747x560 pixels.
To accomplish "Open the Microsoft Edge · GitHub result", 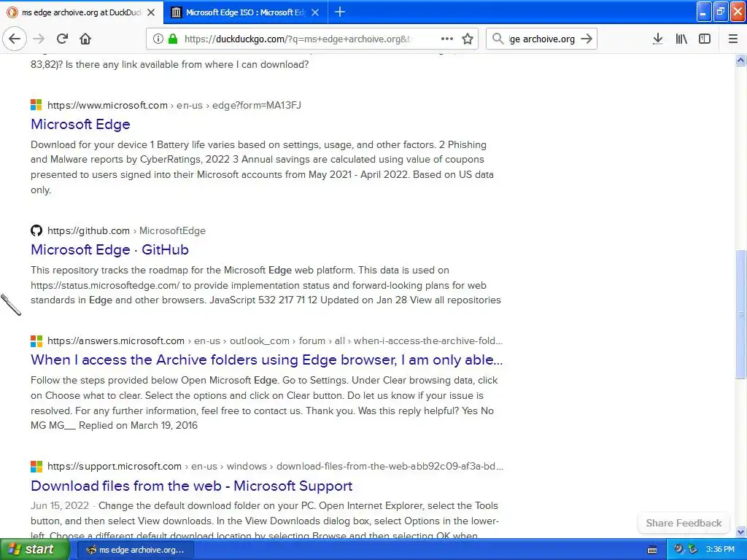I will coord(109,249).
